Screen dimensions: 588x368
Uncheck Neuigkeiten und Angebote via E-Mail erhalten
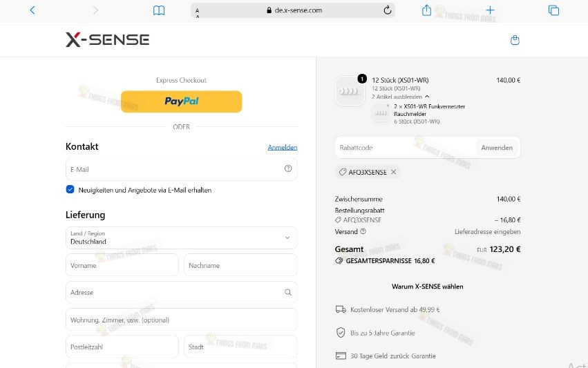pyautogui.click(x=70, y=189)
